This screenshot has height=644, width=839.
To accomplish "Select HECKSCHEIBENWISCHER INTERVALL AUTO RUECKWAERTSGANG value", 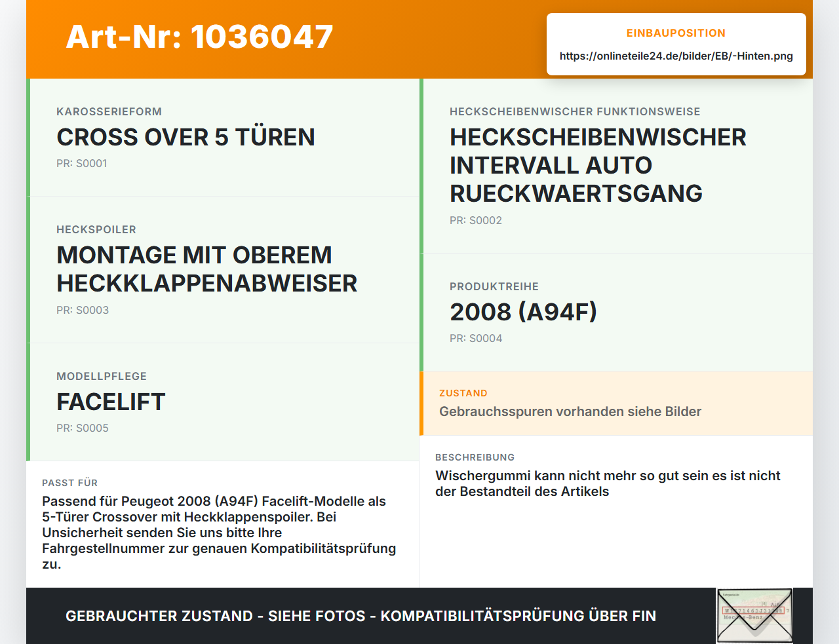I will pos(598,165).
